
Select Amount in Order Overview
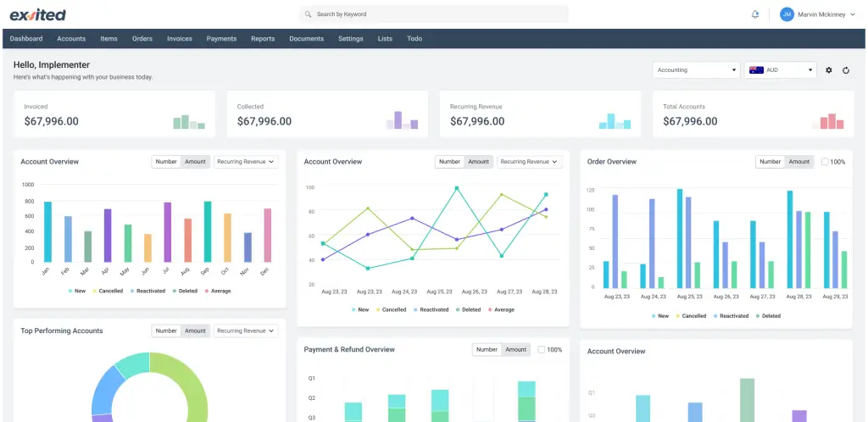[799, 162]
